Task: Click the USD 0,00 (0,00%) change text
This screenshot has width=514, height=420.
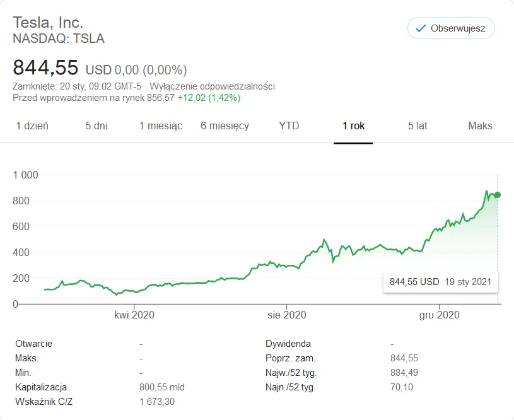Action: 136,70
